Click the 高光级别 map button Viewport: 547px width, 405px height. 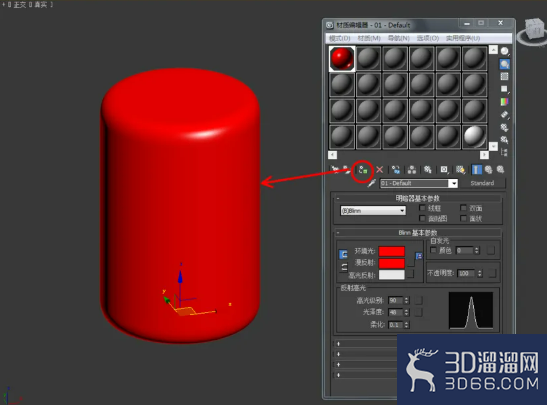[419, 300]
